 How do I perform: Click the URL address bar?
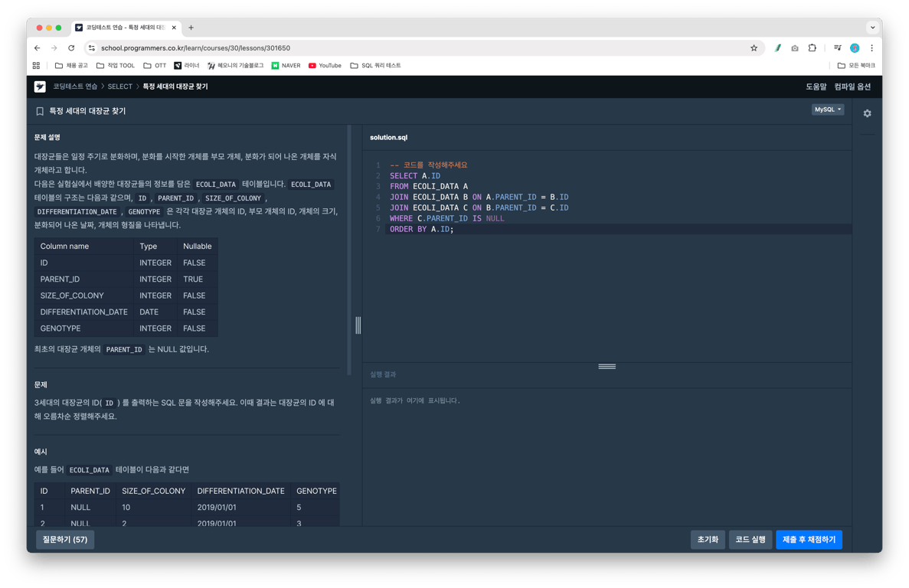click(423, 48)
